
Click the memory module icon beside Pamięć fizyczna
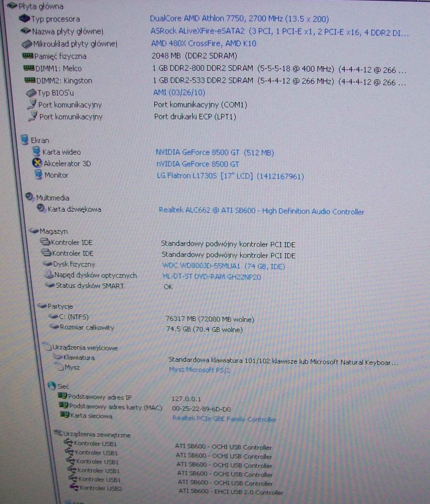pyautogui.click(x=28, y=56)
